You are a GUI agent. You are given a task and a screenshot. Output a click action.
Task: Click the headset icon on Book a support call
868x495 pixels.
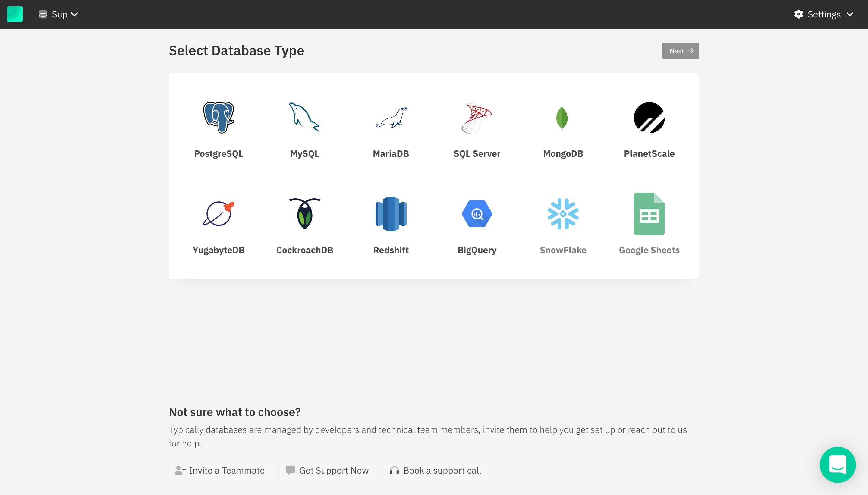point(394,471)
